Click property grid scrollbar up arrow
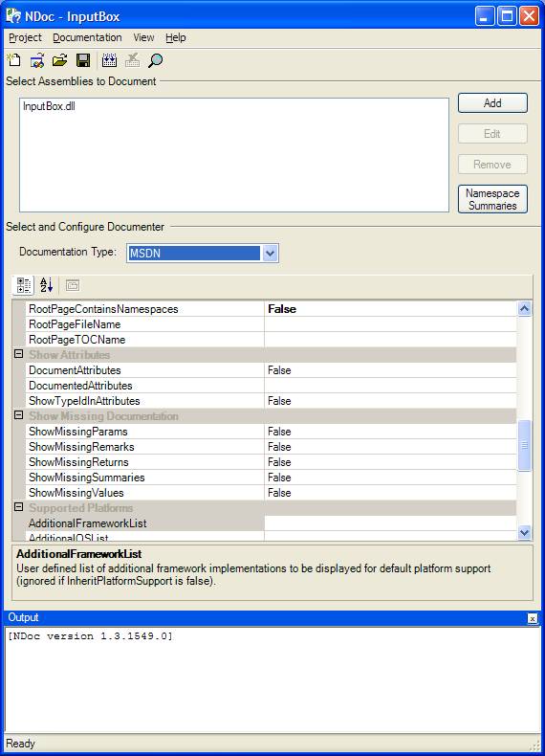The image size is (545, 756). 524,308
